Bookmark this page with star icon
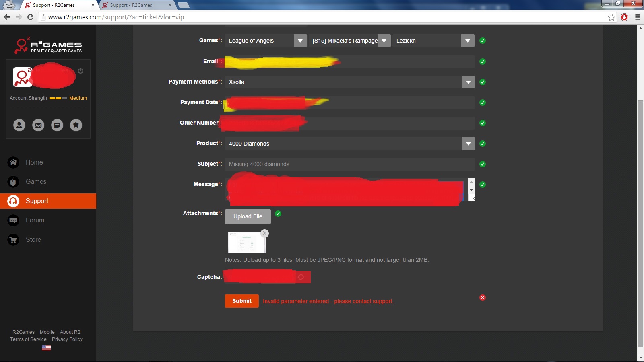Screen dimensions: 644x362 coord(611,17)
